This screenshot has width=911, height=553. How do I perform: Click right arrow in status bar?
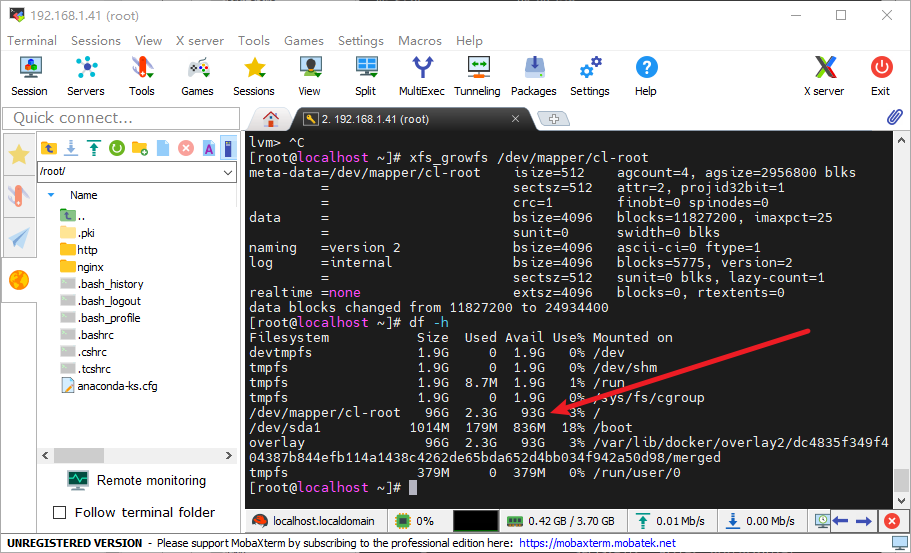864,521
